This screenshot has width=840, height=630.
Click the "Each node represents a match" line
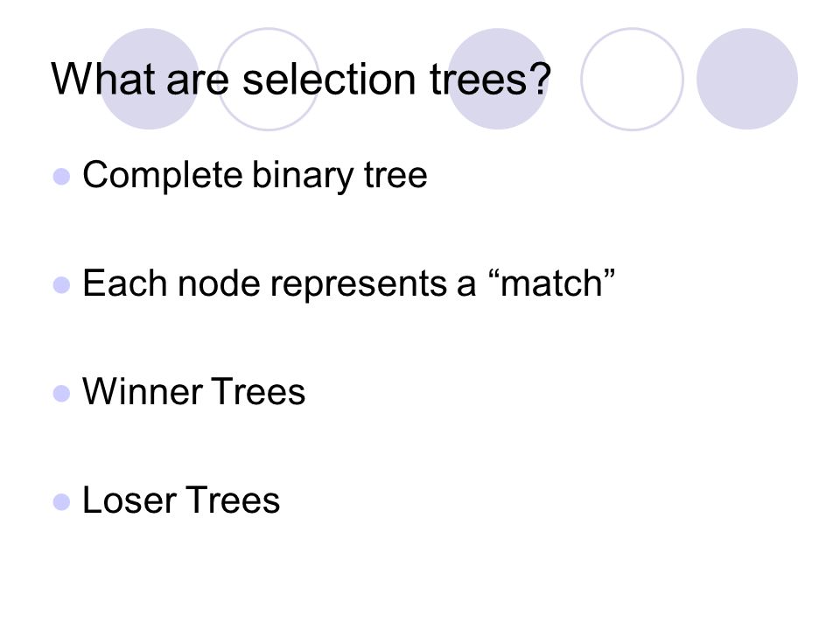349,283
